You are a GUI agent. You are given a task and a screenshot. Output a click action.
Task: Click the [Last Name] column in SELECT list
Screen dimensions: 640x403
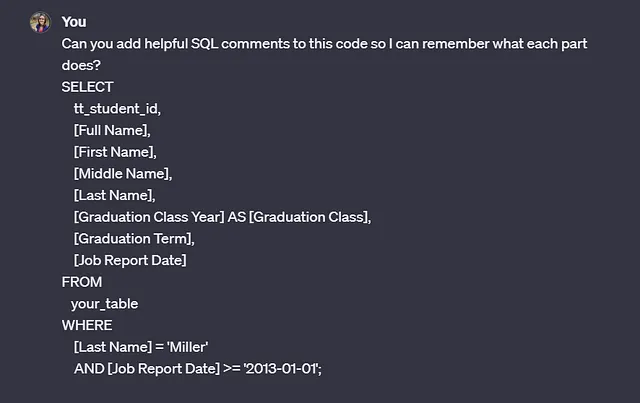coord(114,195)
